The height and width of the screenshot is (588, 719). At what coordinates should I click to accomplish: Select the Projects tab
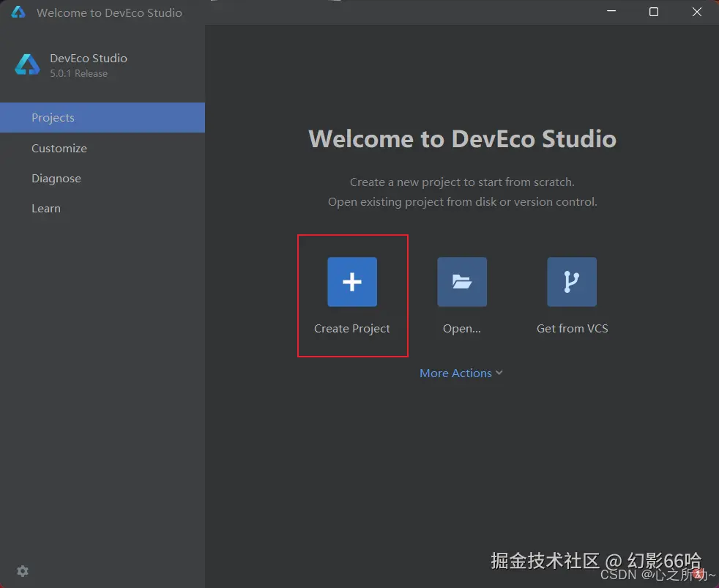[103, 117]
